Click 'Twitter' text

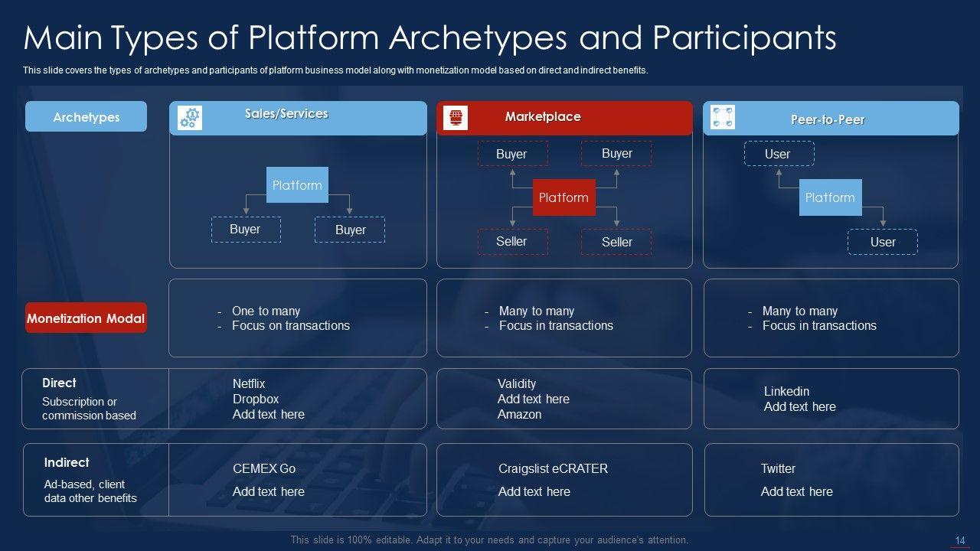pos(778,468)
